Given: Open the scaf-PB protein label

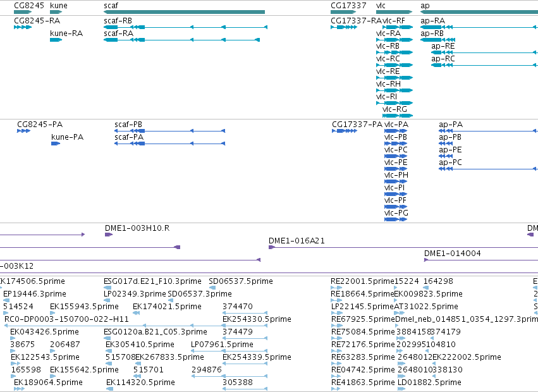Looking at the screenshot, I should [128, 125].
